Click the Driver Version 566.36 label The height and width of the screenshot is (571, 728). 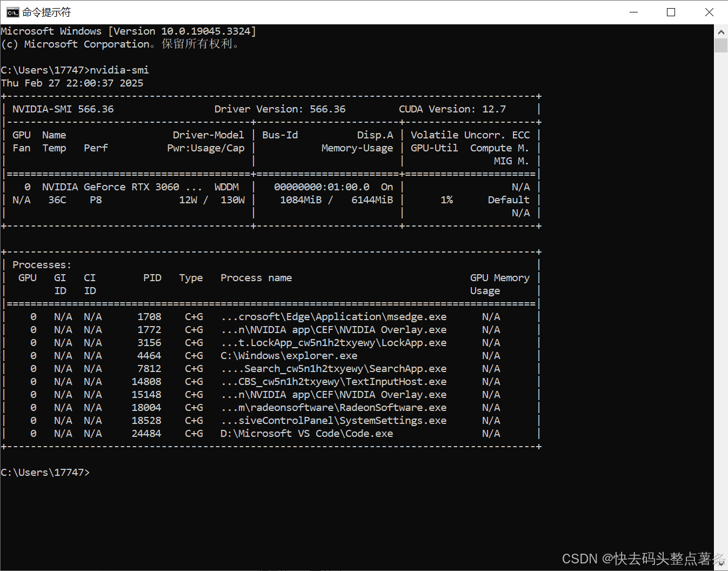coord(280,109)
